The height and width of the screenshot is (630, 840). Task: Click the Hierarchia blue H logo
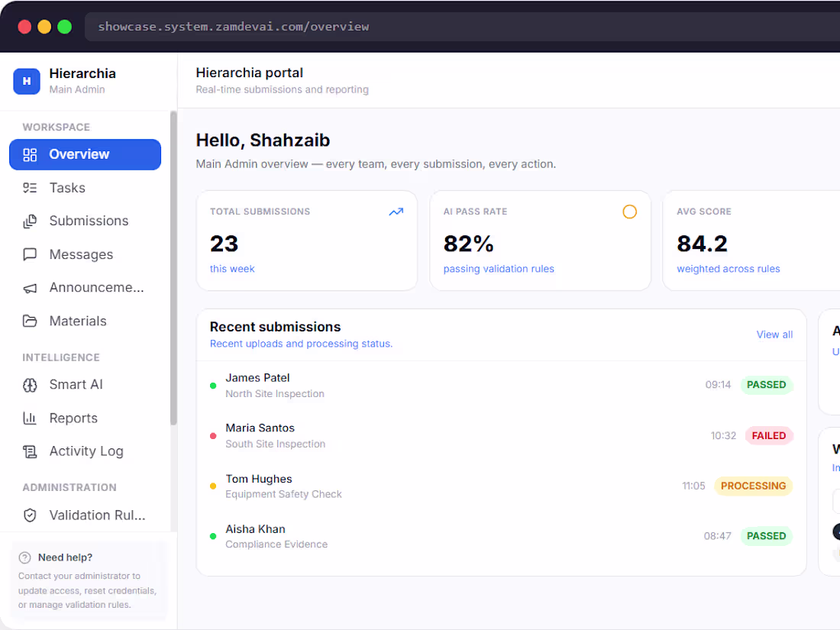(x=26, y=82)
